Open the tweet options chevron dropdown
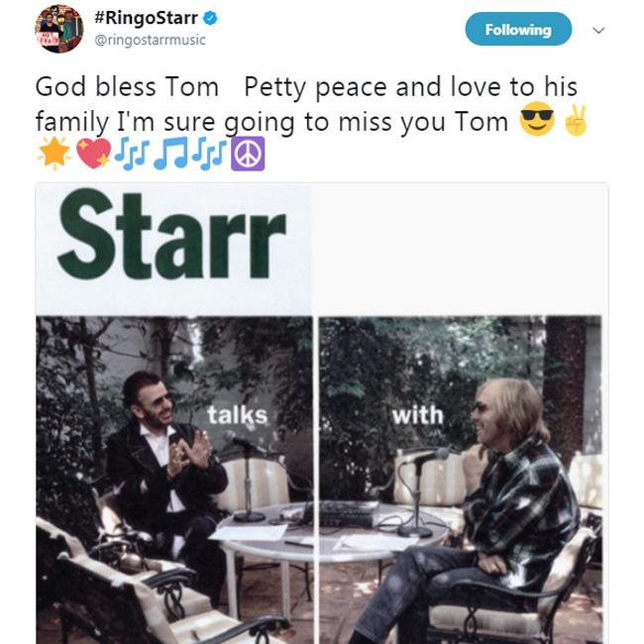 click(x=598, y=31)
